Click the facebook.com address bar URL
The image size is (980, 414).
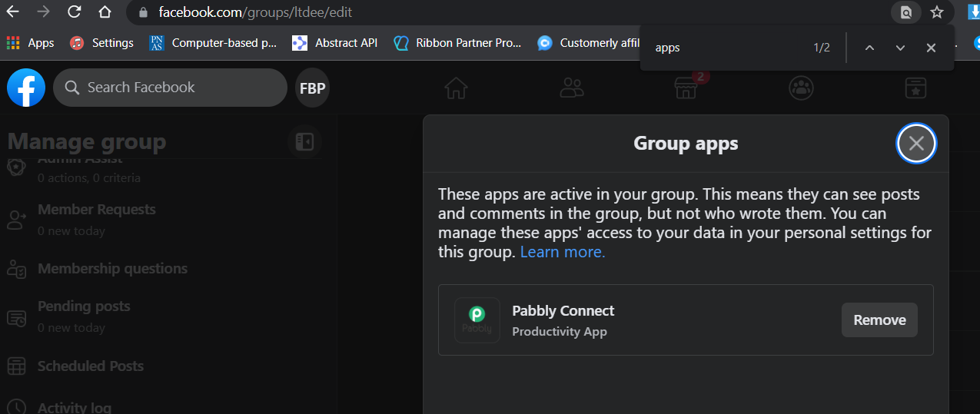coord(256,12)
